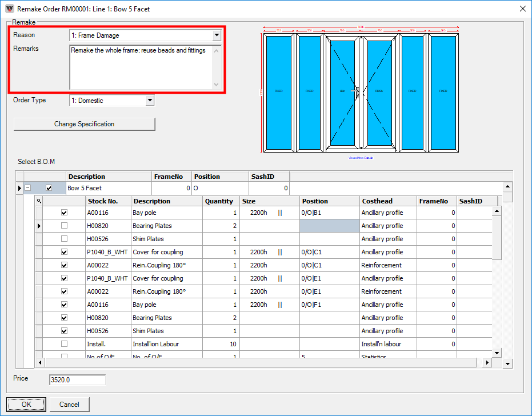Click the outer grid scroll-down arrow
This screenshot has height=416, width=532.
tap(507, 363)
